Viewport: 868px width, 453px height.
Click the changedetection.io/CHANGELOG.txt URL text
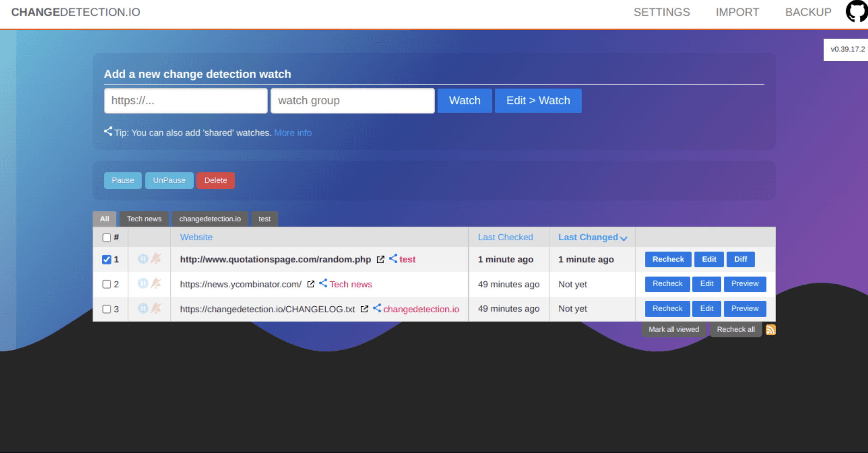coord(267,309)
